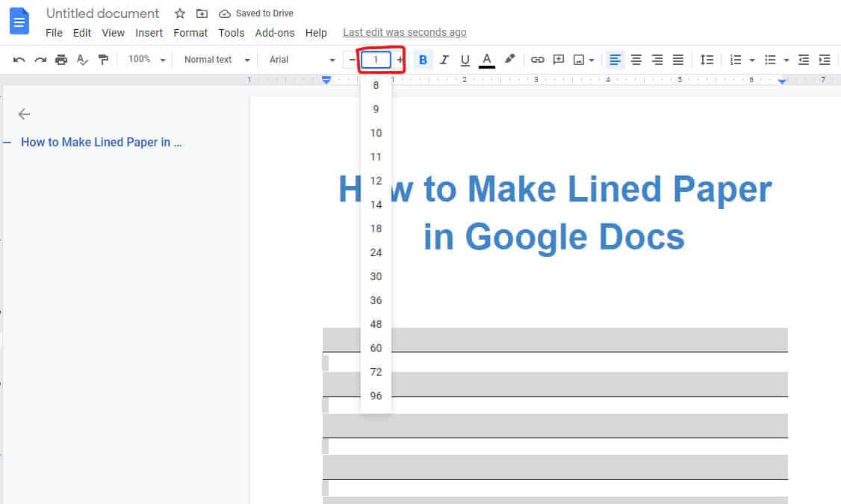Click the decrease indent icon
841x504 pixels.
[x=804, y=60]
